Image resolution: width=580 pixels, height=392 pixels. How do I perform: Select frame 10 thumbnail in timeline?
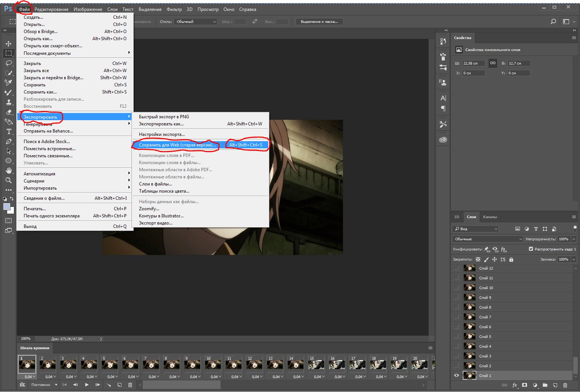pyautogui.click(x=213, y=364)
